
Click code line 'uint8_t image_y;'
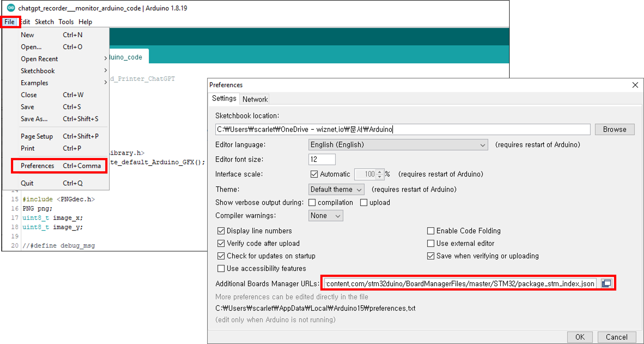[52, 227]
